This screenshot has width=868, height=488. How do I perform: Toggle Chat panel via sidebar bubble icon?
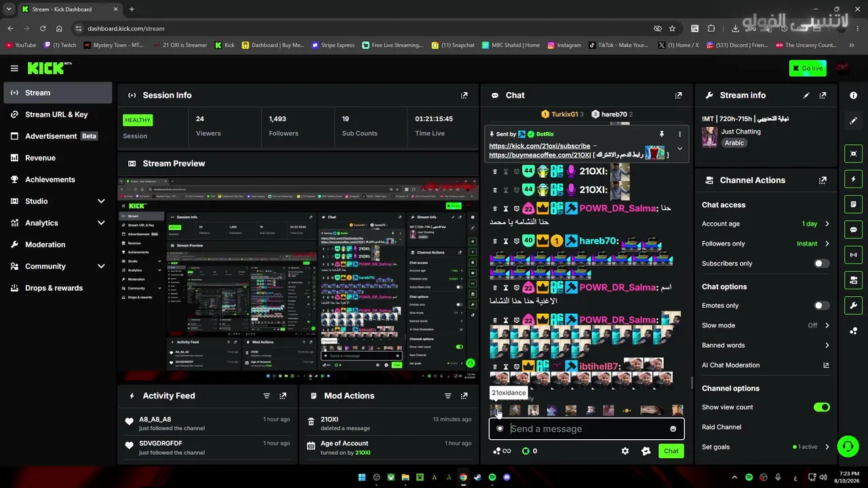pyautogui.click(x=853, y=230)
